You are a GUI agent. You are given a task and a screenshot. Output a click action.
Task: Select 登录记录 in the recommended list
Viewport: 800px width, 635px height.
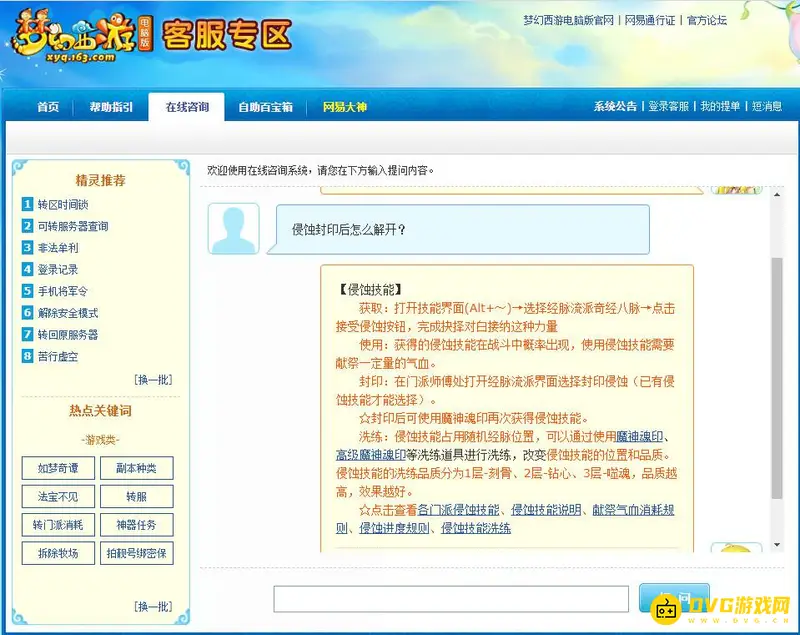[x=58, y=269]
